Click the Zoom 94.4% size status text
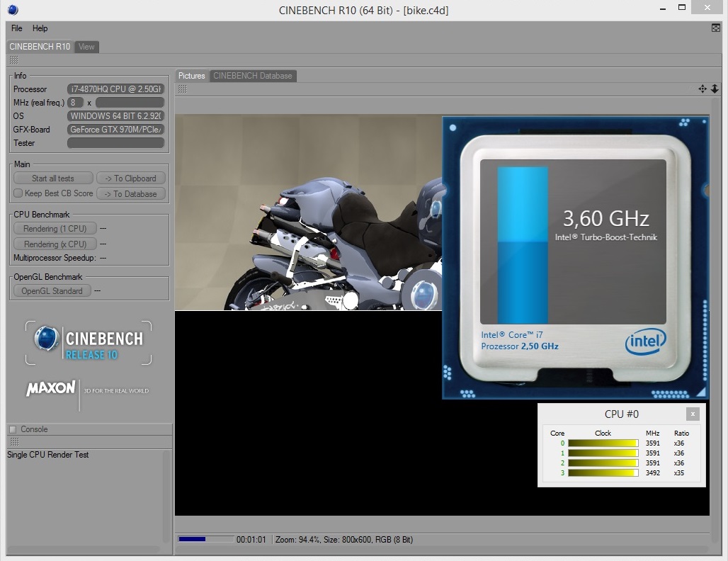 [x=344, y=540]
